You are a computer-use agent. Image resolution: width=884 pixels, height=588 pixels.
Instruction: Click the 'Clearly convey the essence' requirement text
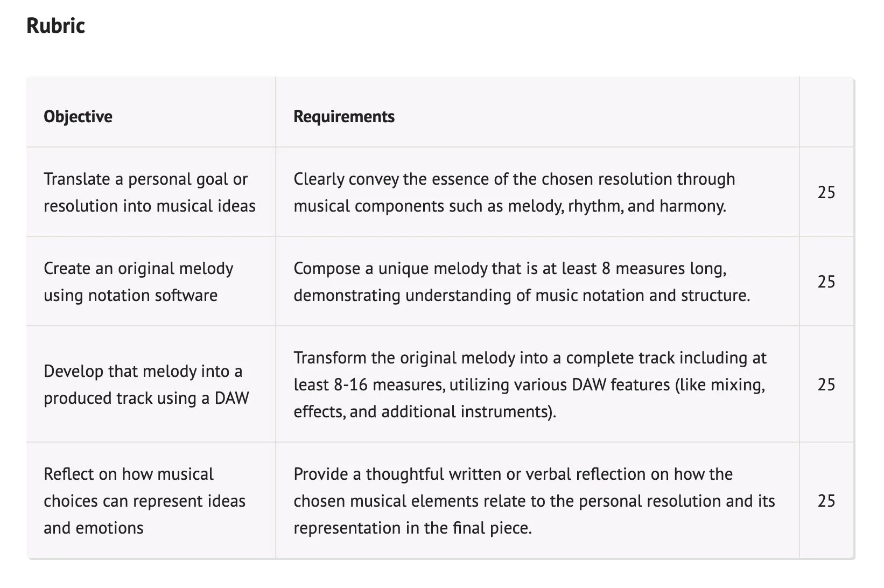point(514,179)
